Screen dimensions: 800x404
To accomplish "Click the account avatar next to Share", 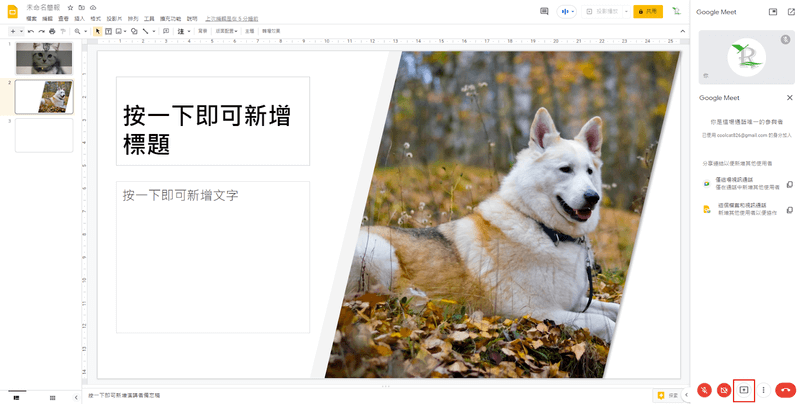I will [677, 11].
